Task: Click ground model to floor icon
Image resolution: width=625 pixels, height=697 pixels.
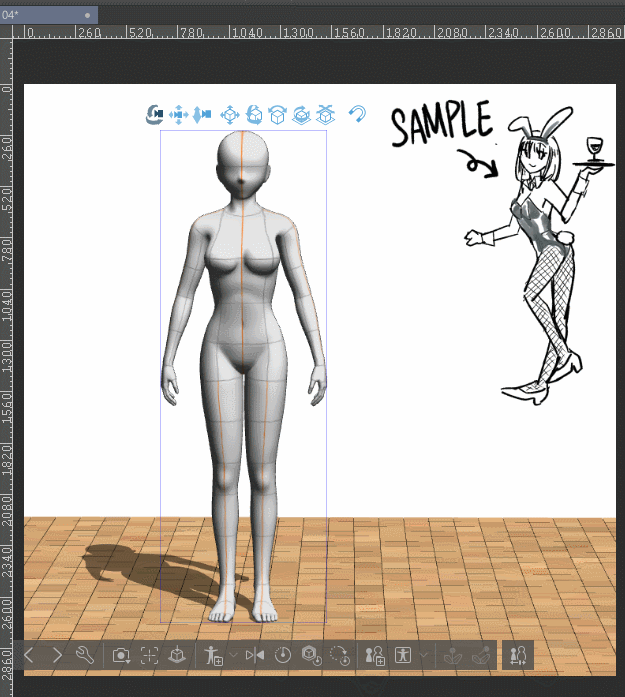Action: click(177, 655)
